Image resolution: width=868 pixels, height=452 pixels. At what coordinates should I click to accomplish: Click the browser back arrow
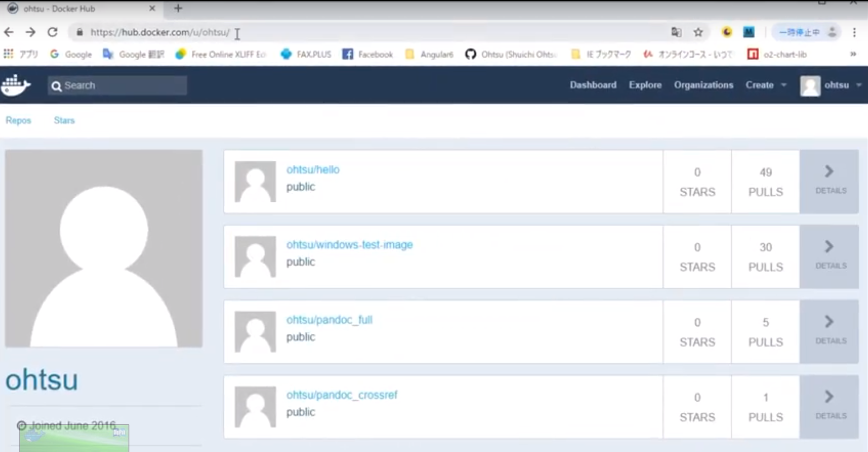point(9,32)
